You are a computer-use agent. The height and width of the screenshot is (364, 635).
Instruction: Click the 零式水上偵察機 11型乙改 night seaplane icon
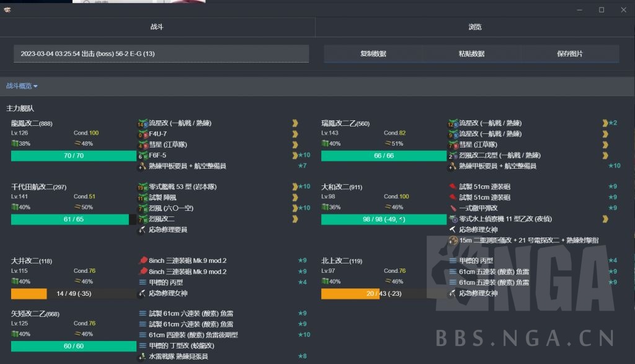(452, 218)
